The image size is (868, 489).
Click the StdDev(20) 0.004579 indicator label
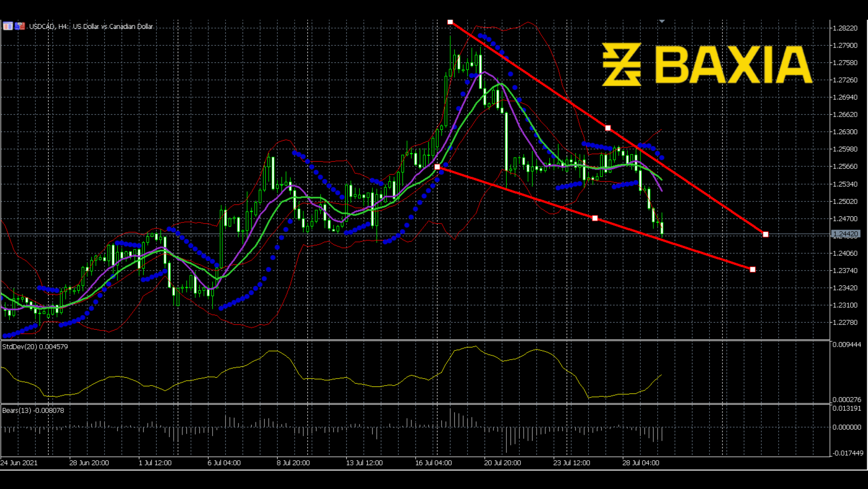(35, 347)
